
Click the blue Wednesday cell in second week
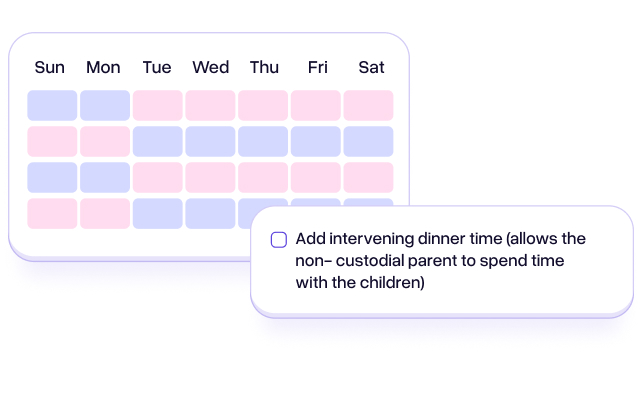pyautogui.click(x=210, y=141)
